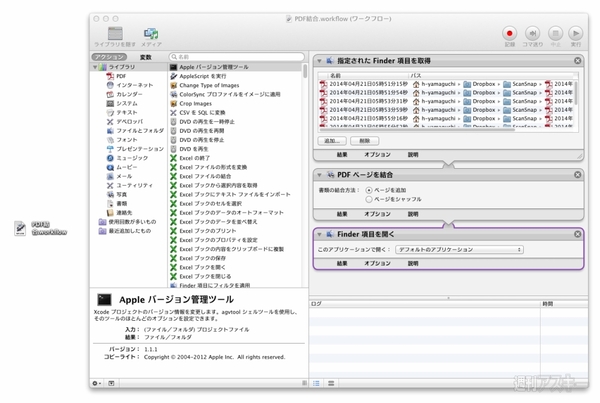The height and width of the screenshot is (403, 600).
Task: Click the Stop (中止) toolbar button
Action: tap(555, 34)
